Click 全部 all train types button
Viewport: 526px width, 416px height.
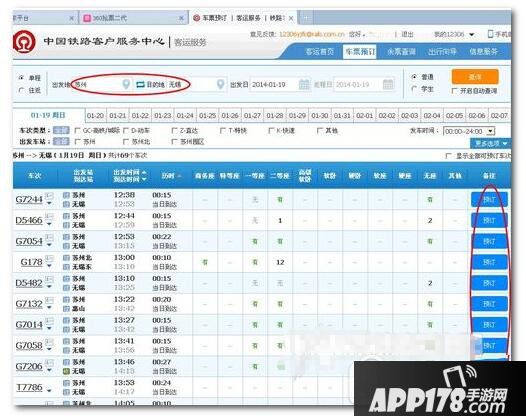coord(61,130)
